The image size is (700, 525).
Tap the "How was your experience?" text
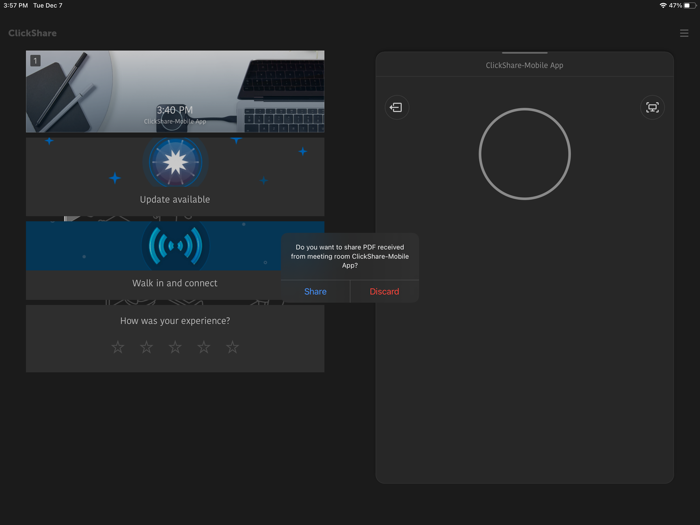coord(175,321)
